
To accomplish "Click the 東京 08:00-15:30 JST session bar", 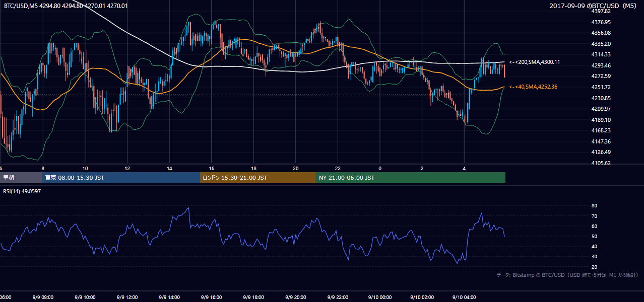I will pyautogui.click(x=121, y=178).
